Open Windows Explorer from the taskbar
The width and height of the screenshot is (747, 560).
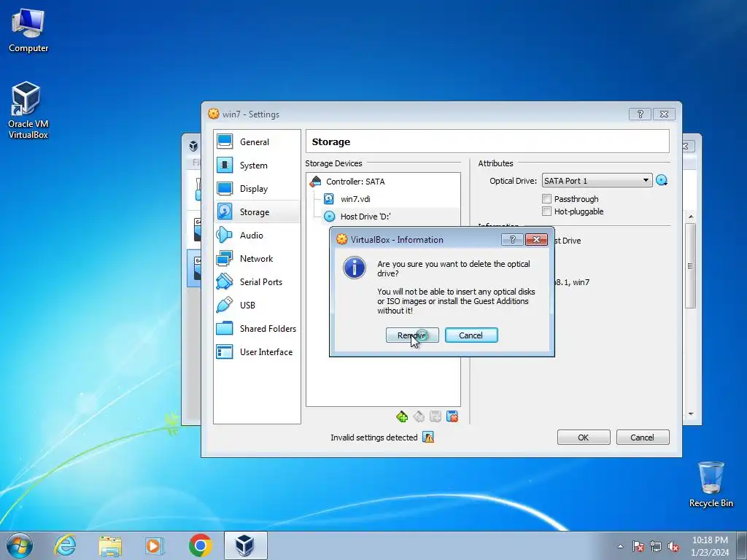point(110,545)
